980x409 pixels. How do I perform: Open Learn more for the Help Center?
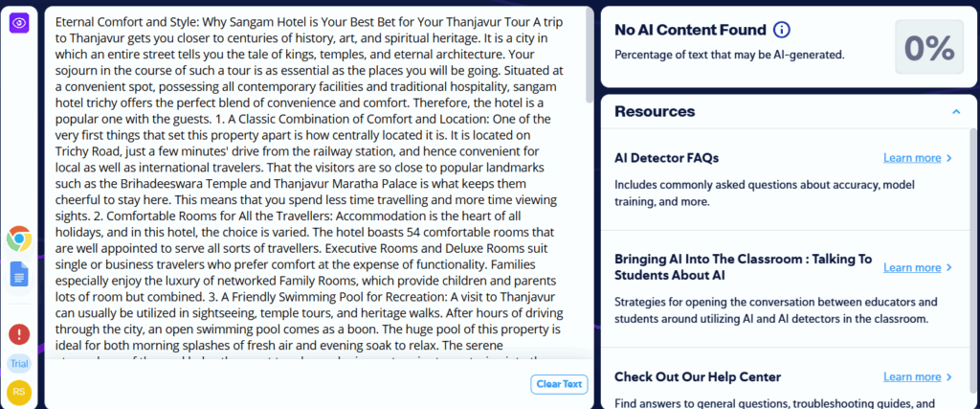click(912, 377)
